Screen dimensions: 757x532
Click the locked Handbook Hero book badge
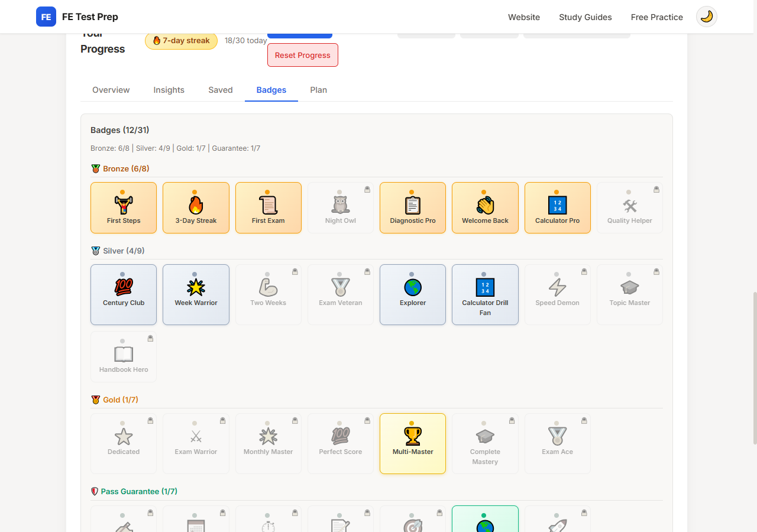(x=124, y=356)
